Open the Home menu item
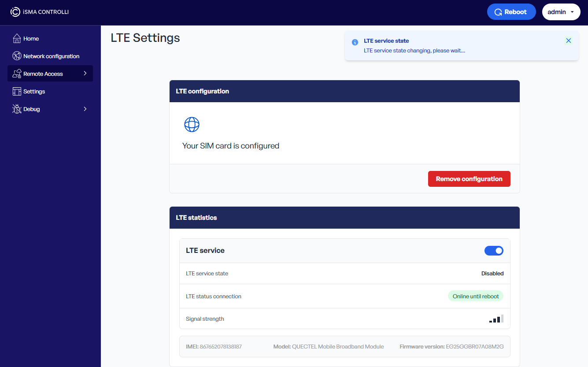Viewport: 588px width, 367px height. click(31, 39)
